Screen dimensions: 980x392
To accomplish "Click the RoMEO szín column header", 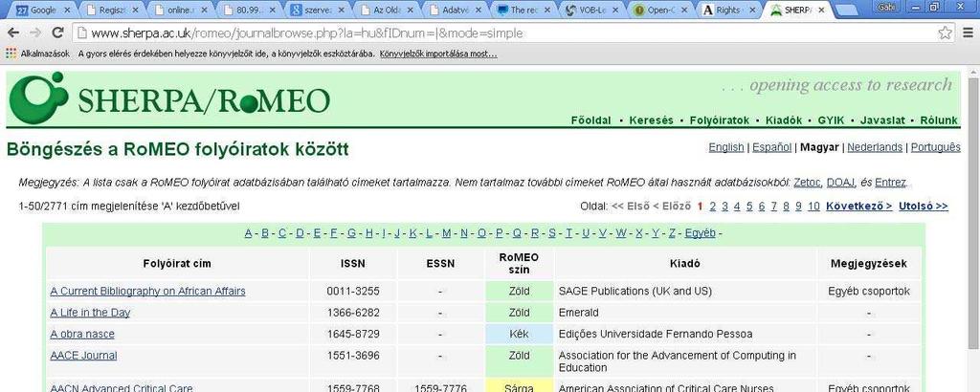I will (x=519, y=264).
